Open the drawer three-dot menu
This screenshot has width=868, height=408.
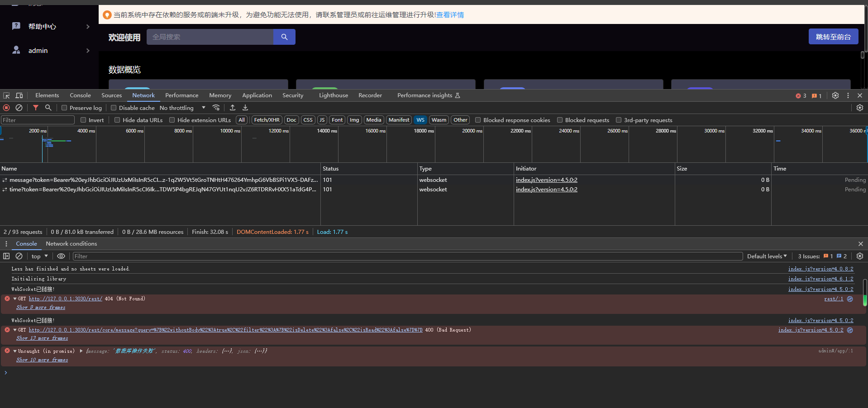pyautogui.click(x=6, y=244)
